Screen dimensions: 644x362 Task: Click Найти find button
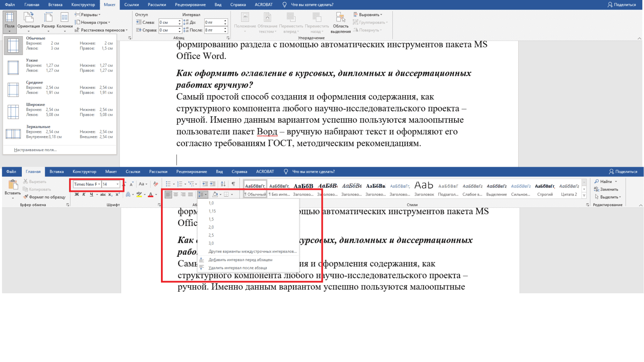pyautogui.click(x=605, y=181)
